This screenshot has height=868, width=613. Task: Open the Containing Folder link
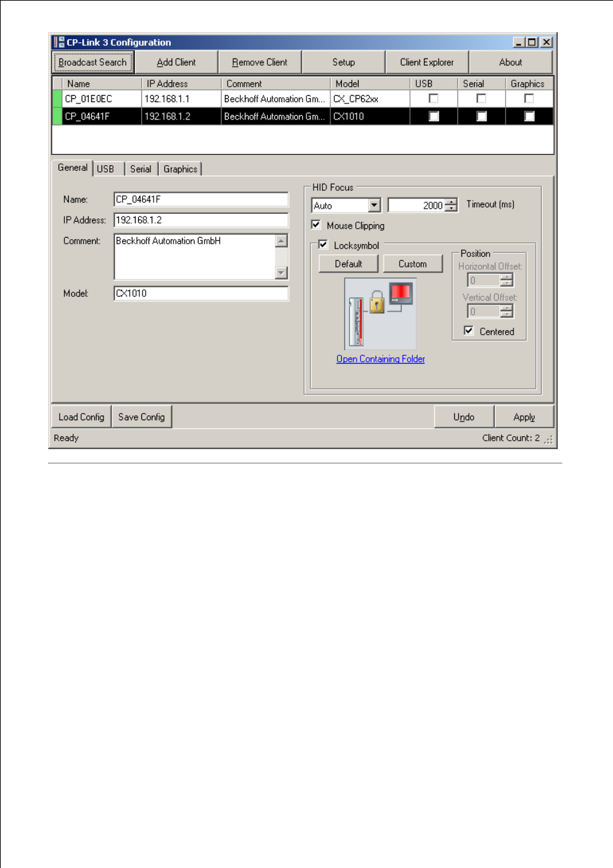380,359
